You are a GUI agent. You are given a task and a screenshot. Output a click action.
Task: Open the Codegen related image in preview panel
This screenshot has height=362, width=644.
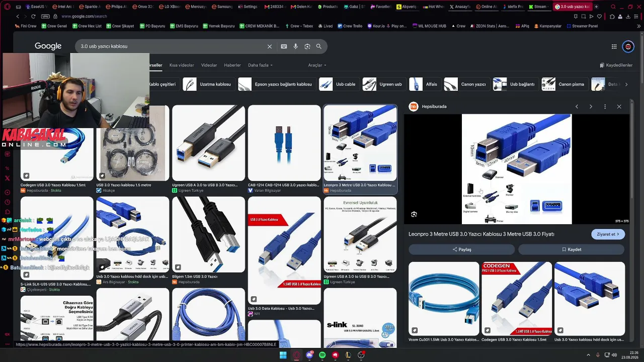coord(517,299)
